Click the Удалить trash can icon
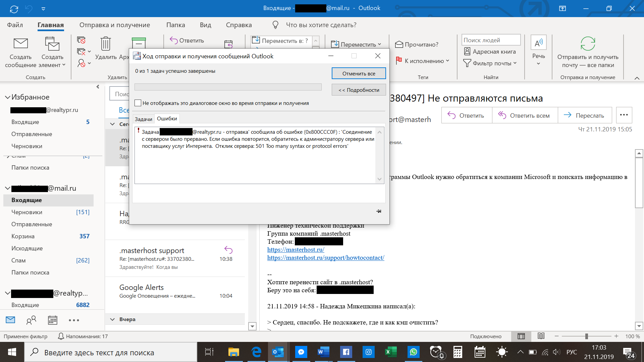 (x=106, y=44)
